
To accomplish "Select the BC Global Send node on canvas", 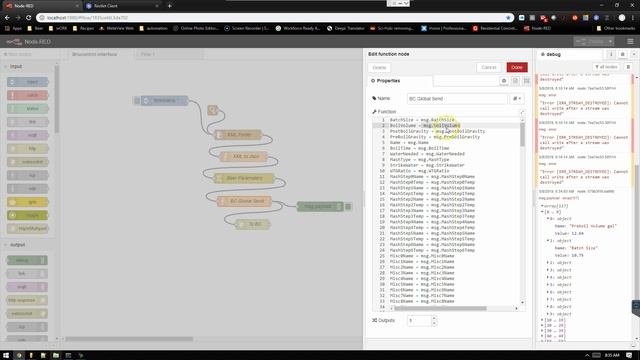I will (244, 201).
